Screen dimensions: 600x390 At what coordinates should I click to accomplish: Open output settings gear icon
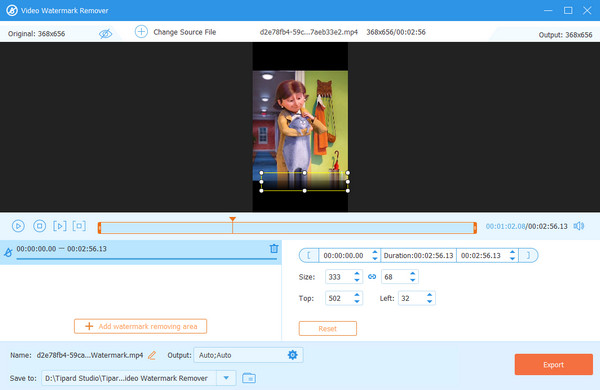tap(292, 355)
